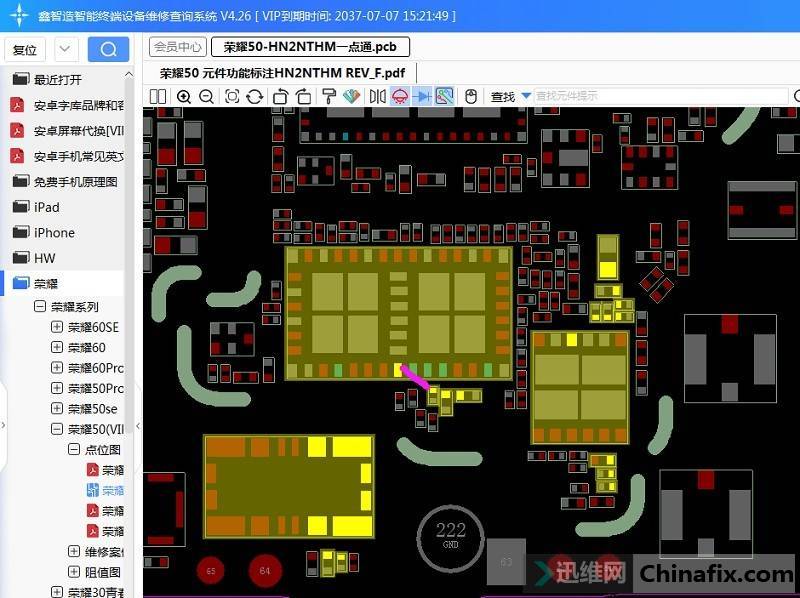Collapse the 点位图 tree node
The width and height of the screenshot is (800, 598).
74,450
